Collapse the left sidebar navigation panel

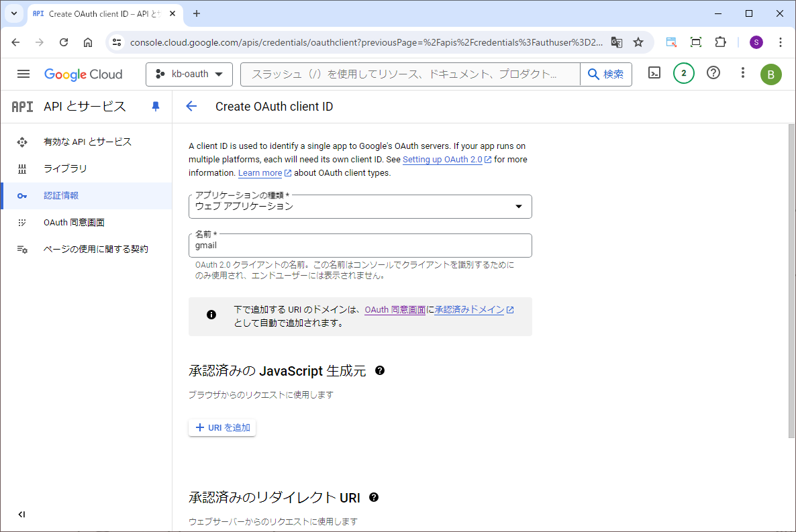[x=21, y=515]
